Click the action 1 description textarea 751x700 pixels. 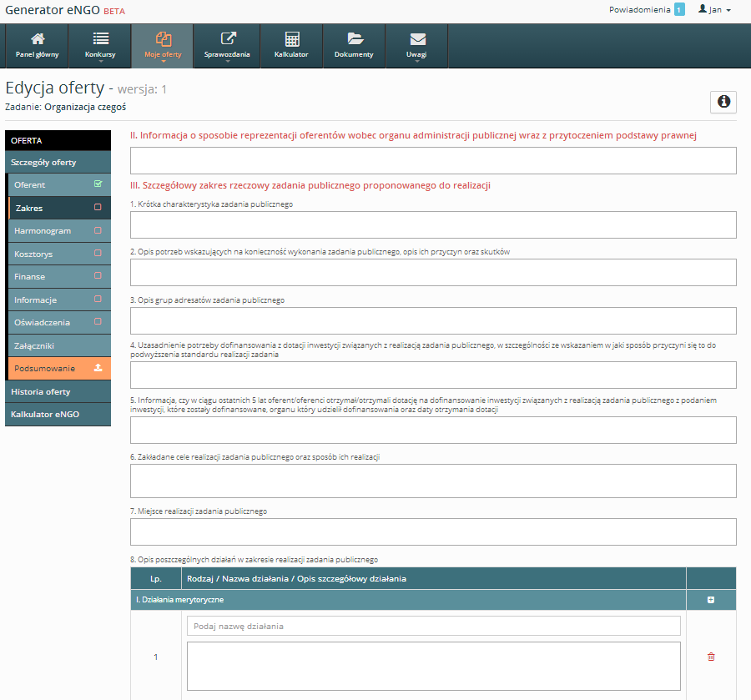(x=433, y=666)
